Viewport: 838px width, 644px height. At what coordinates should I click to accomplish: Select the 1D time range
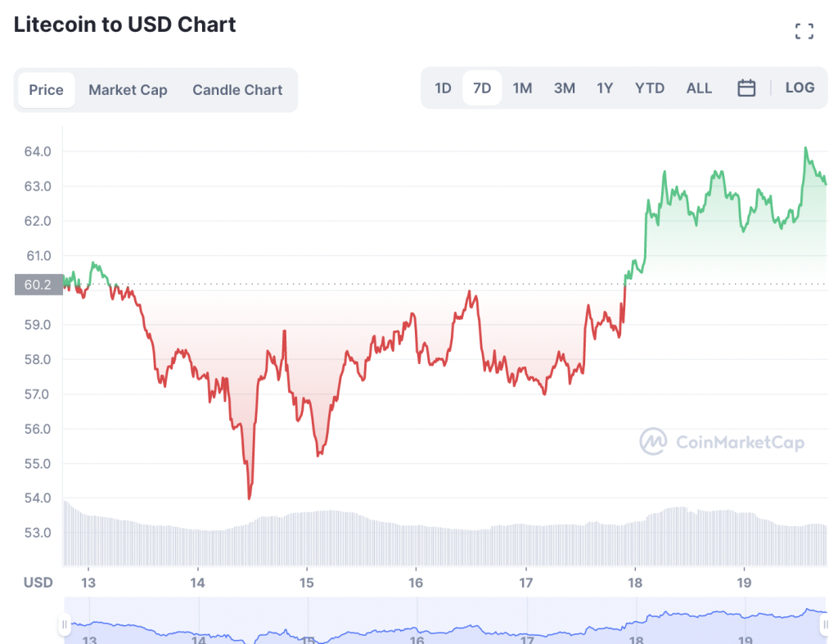pyautogui.click(x=443, y=88)
